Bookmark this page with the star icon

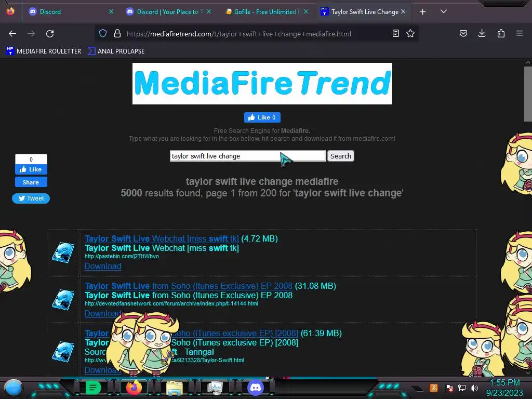[x=410, y=34]
